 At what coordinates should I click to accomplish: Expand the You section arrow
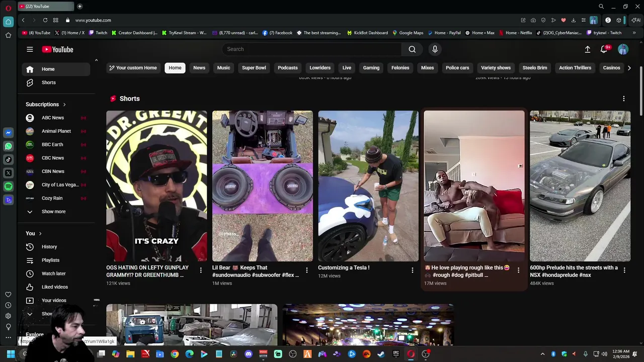click(x=40, y=234)
